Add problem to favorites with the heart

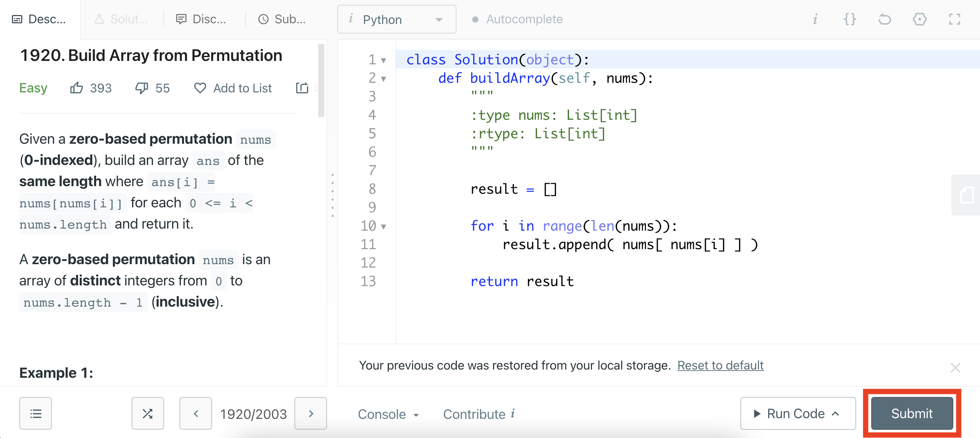pos(200,88)
